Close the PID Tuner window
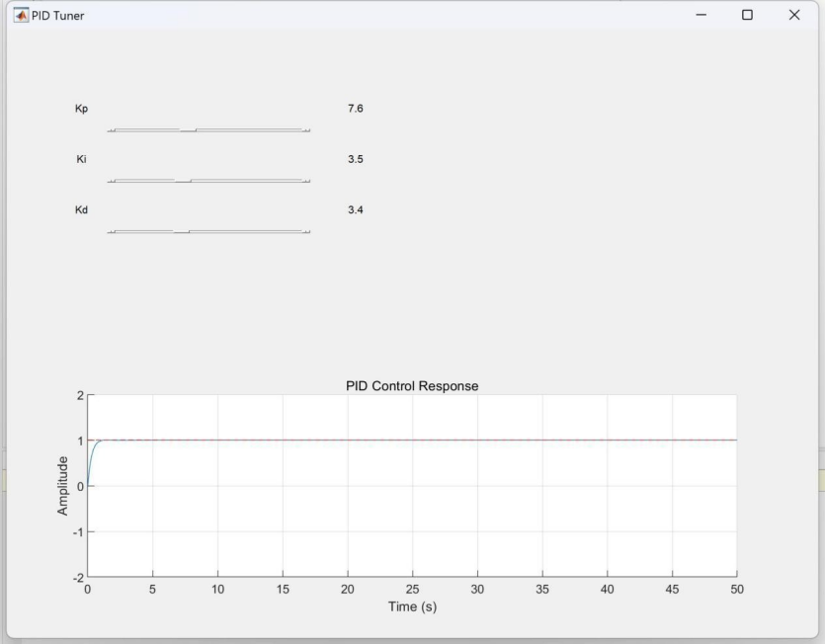 [x=794, y=15]
